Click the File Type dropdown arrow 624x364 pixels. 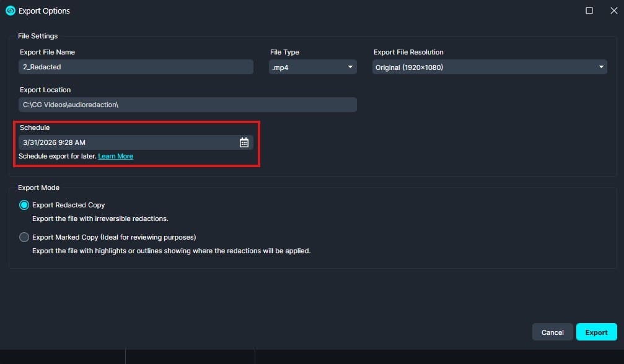[350, 67]
